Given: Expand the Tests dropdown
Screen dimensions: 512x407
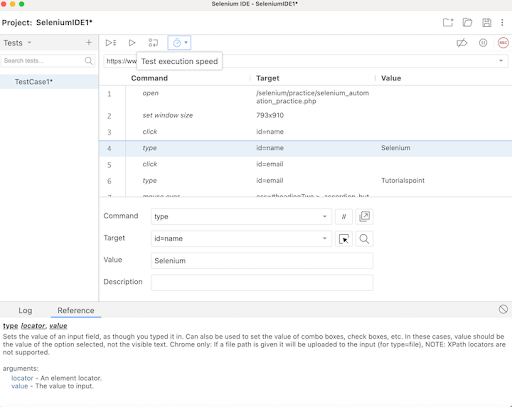Looking at the screenshot, I should [29, 43].
